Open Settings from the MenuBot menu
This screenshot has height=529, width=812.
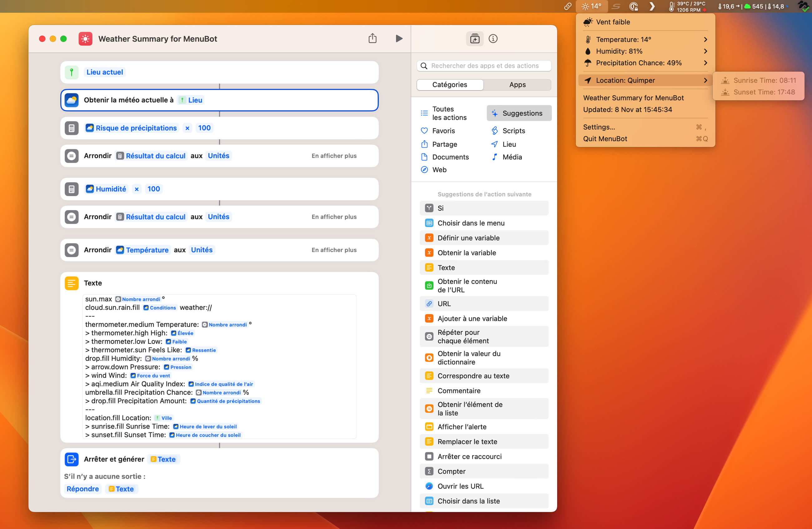pos(599,127)
